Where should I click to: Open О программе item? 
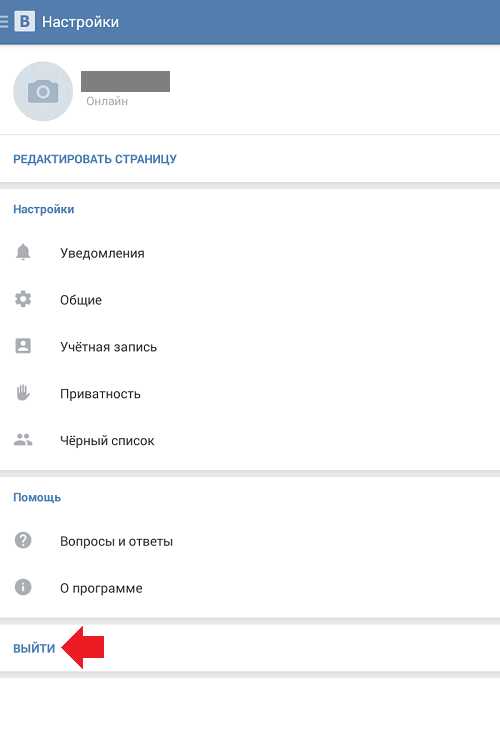point(250,588)
